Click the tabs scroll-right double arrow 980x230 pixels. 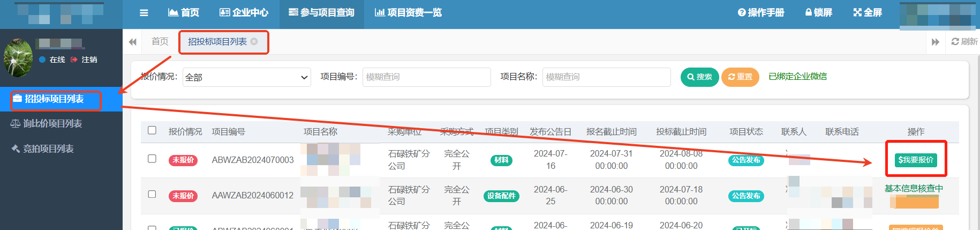pos(936,42)
